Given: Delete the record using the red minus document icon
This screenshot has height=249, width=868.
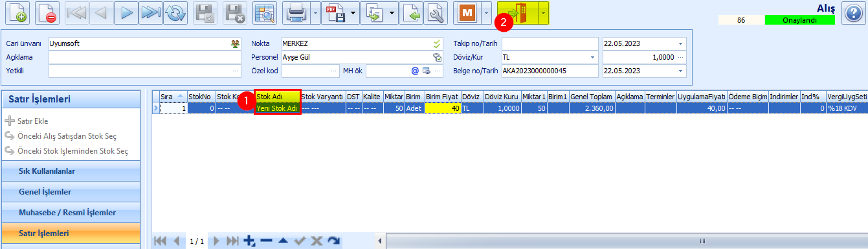Looking at the screenshot, I should click(47, 12).
